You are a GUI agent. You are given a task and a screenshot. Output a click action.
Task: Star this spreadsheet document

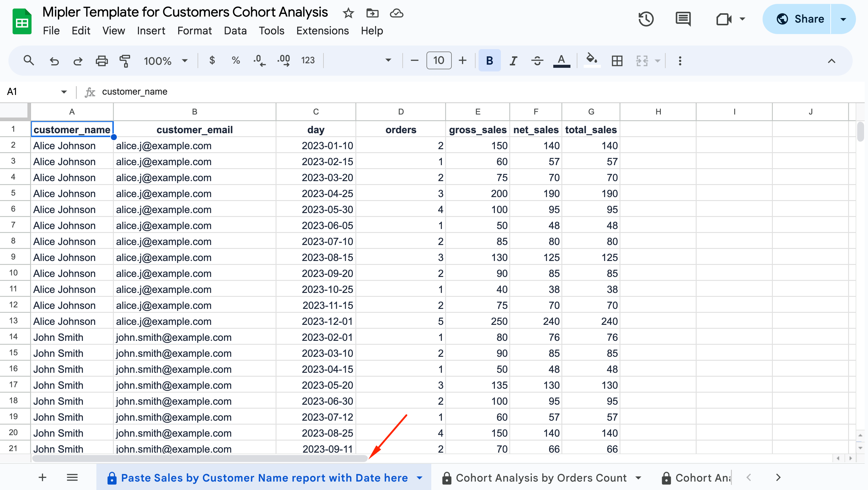click(x=348, y=13)
